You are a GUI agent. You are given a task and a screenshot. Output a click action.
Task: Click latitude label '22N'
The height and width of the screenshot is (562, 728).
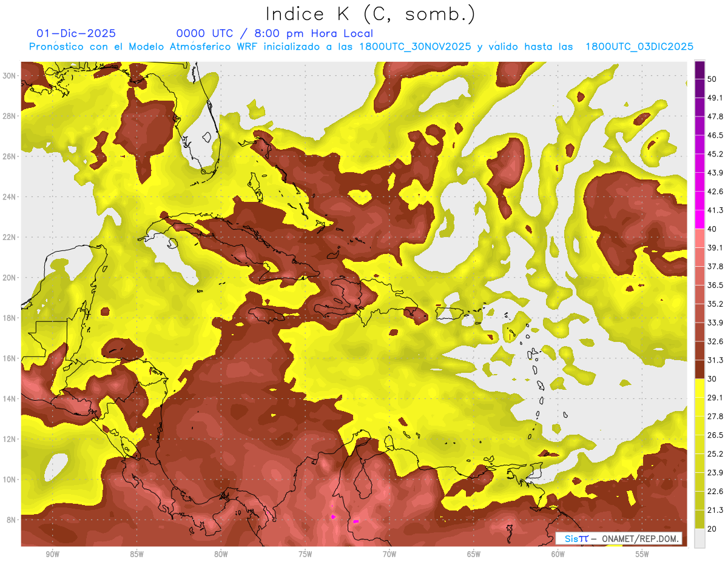[x=10, y=237]
